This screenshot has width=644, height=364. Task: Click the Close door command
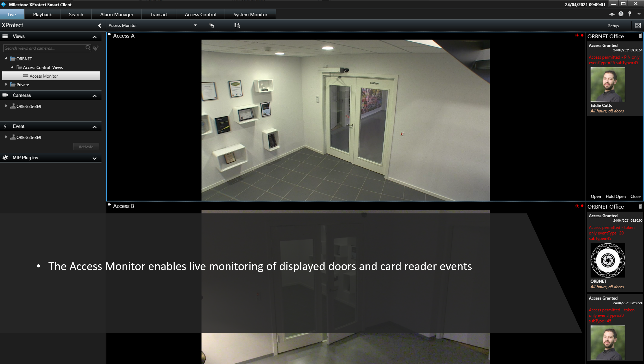pos(635,196)
